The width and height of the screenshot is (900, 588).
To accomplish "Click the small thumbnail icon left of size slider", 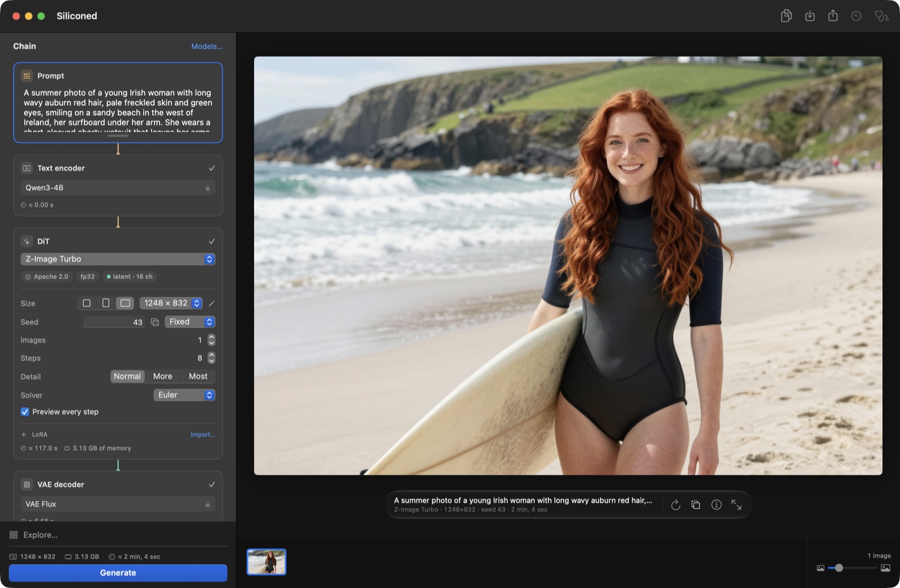I will click(821, 568).
